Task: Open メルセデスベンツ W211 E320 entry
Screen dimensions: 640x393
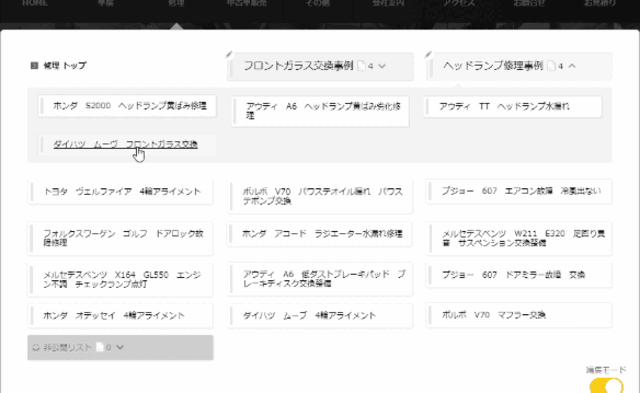Action: [x=519, y=238]
